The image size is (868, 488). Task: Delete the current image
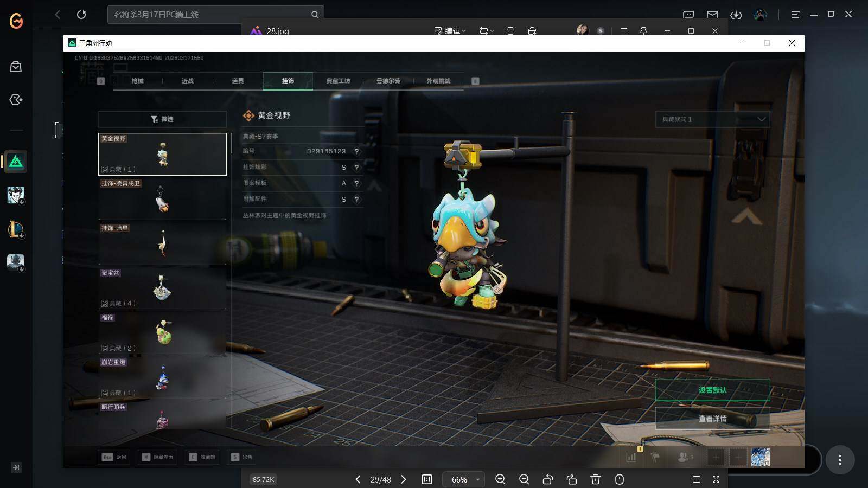596,479
